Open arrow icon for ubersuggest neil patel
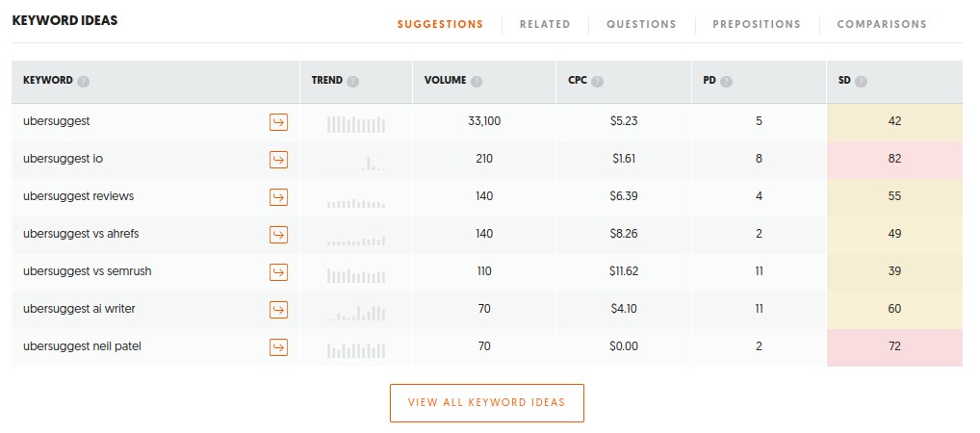980x433 pixels. coord(278,347)
